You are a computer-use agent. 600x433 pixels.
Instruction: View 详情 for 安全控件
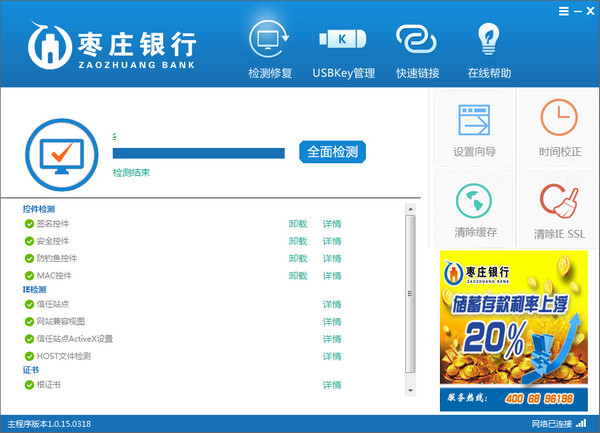(x=332, y=241)
